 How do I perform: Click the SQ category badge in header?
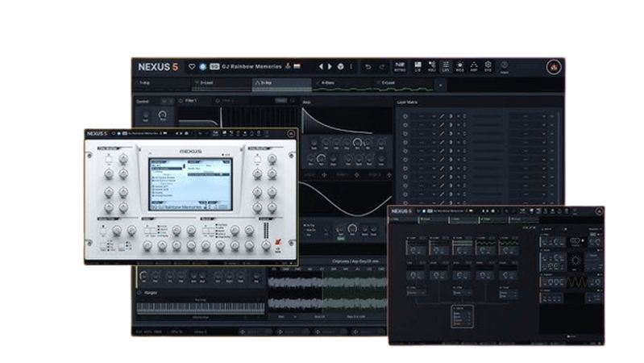[x=214, y=67]
